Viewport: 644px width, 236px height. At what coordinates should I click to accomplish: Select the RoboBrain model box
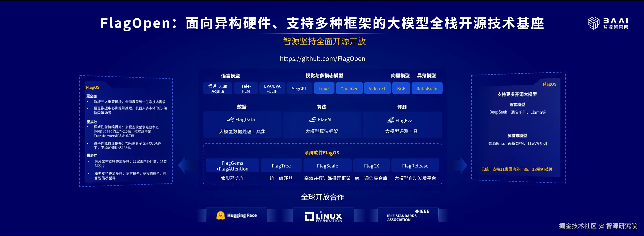pos(427,88)
